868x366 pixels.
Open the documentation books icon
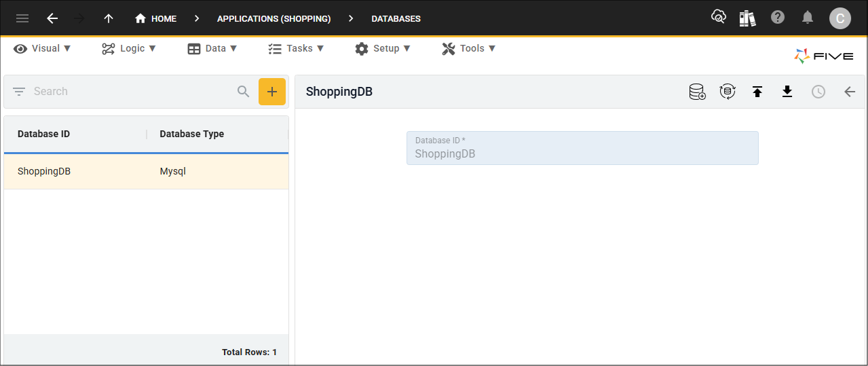(747, 18)
